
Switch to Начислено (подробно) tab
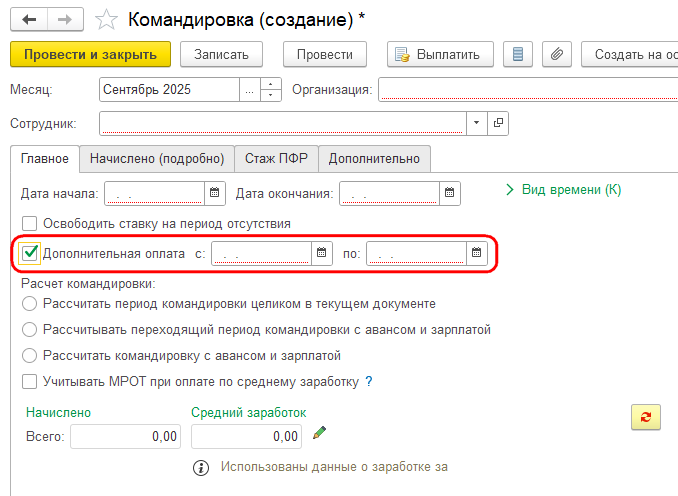[x=157, y=159]
